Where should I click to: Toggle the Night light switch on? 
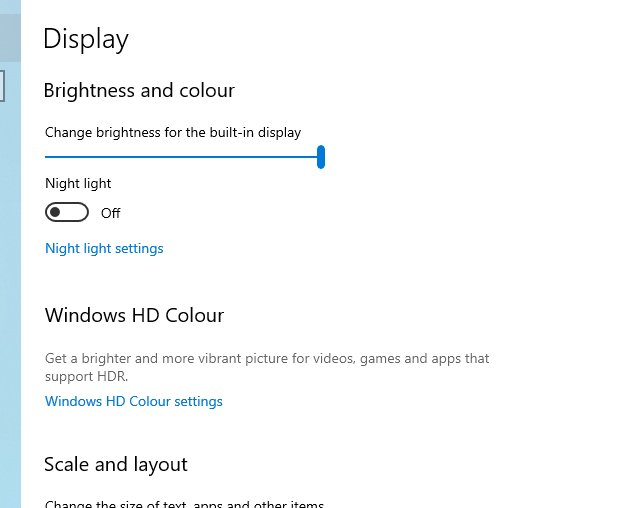coord(67,212)
